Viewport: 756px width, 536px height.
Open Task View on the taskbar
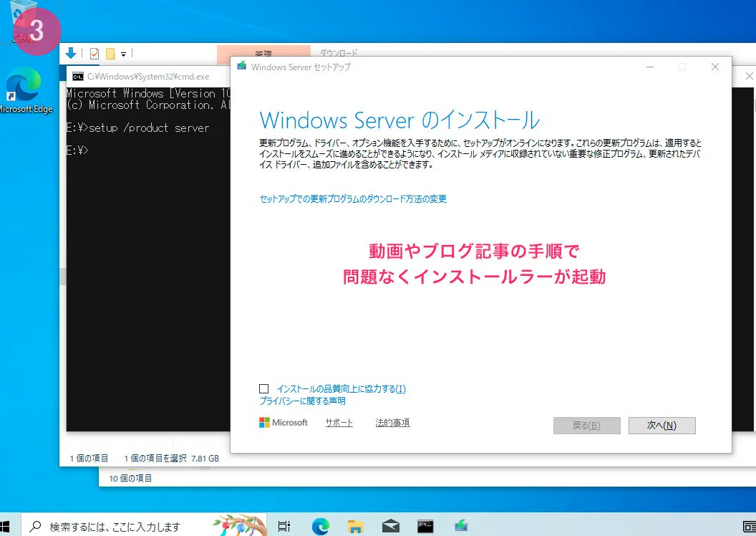pos(284,526)
